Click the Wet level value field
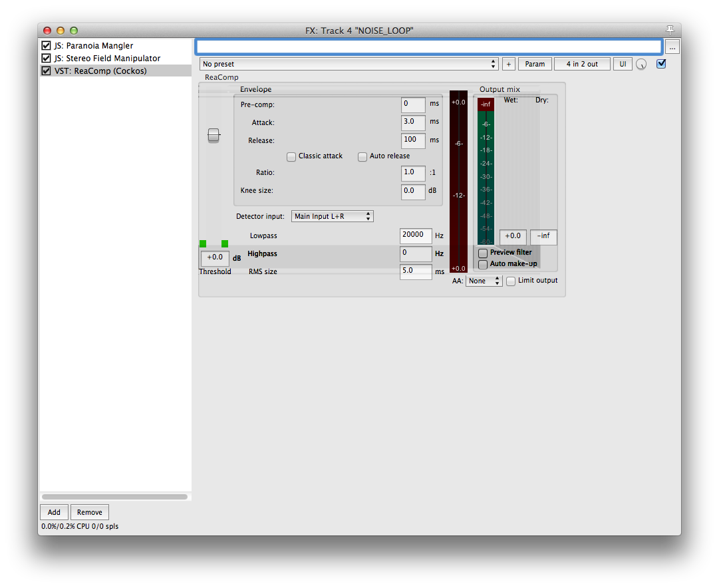The width and height of the screenshot is (719, 588). 513,236
